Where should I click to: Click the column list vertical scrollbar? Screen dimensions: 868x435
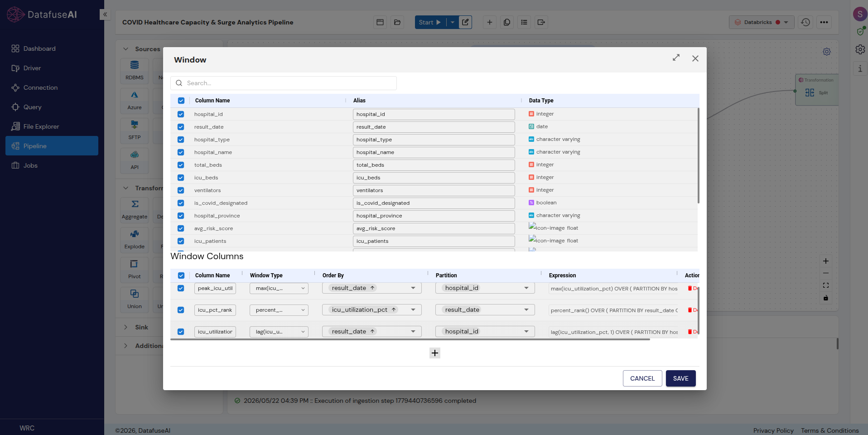click(x=698, y=155)
